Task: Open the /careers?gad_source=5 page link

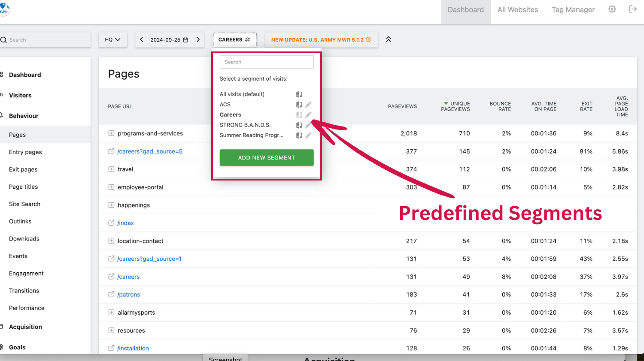Action: coord(150,151)
